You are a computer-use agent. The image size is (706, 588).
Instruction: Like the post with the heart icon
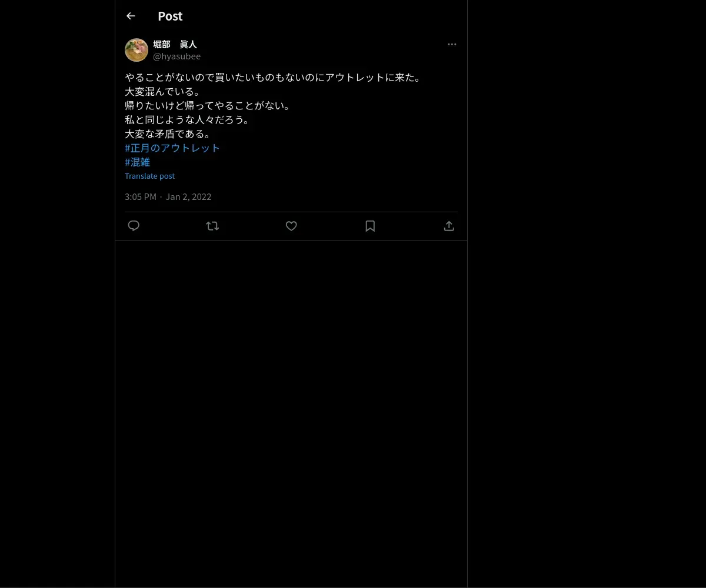[291, 226]
